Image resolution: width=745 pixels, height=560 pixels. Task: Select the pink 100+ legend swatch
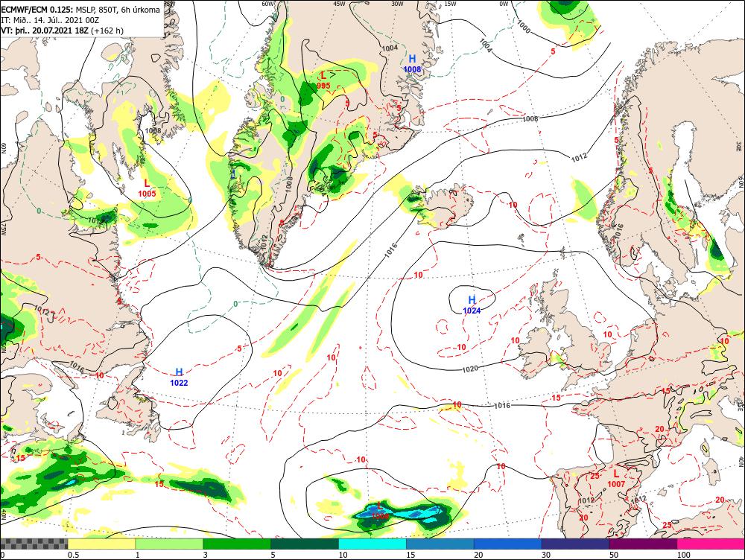pos(711,544)
